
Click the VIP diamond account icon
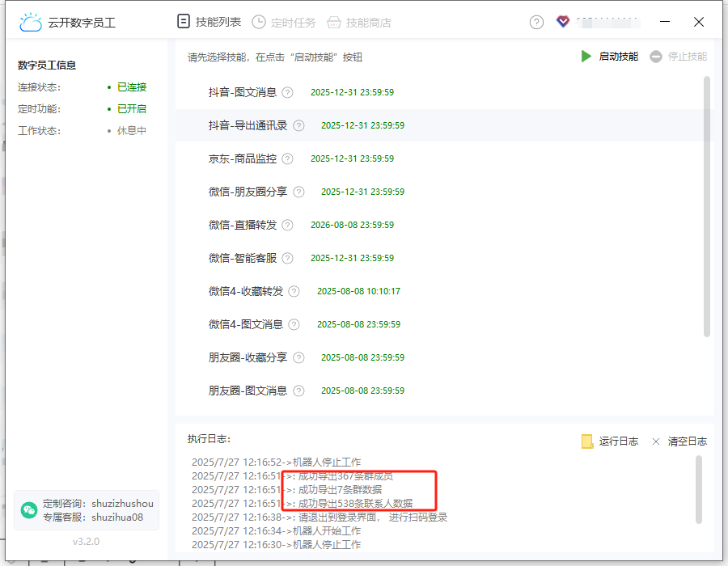click(x=563, y=22)
